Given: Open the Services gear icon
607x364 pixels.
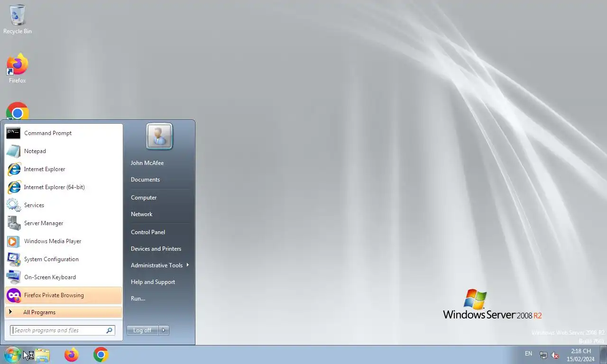Looking at the screenshot, I should click(13, 205).
